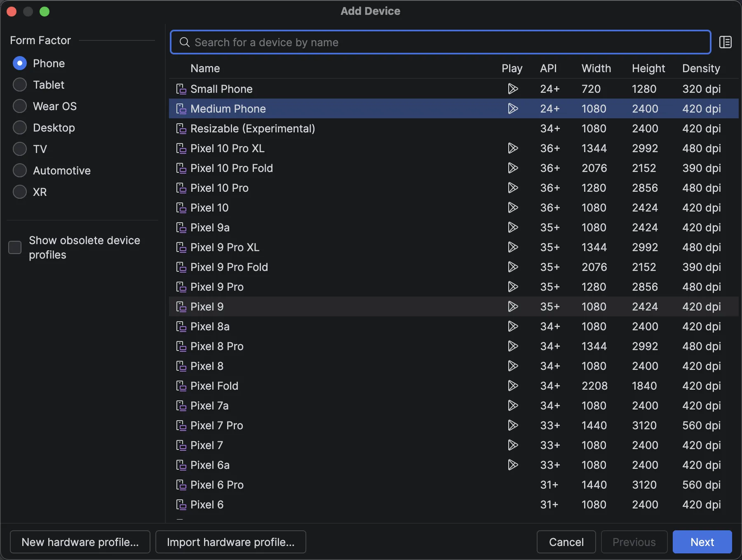
Task: Click the Small Phone device icon
Action: point(181,89)
